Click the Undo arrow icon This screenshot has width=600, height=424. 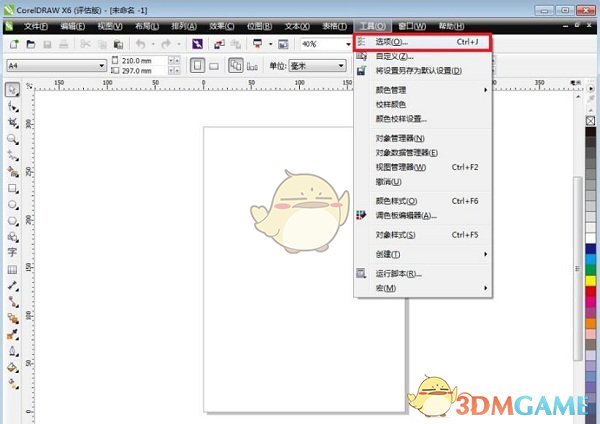(141, 44)
